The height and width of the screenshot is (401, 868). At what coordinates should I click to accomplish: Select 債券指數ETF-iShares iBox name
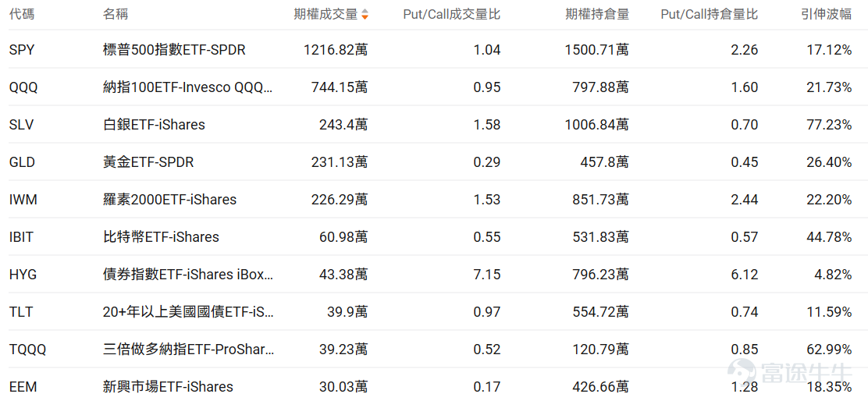coord(187,274)
